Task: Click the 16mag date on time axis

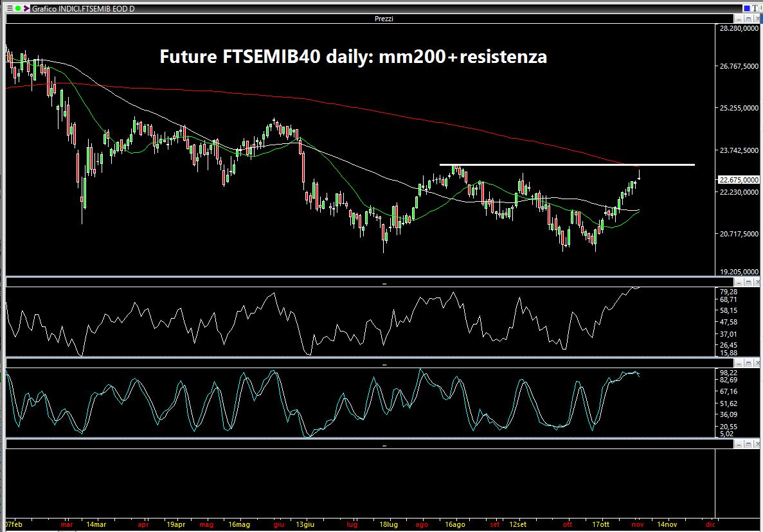Action: pyautogui.click(x=239, y=524)
